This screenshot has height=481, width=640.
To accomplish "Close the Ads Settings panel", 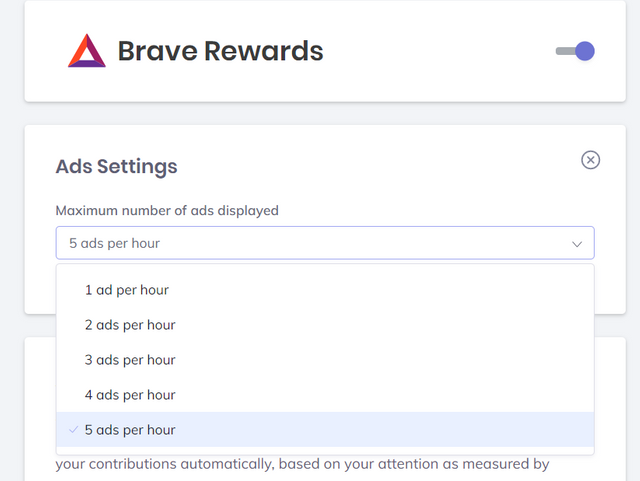I will pyautogui.click(x=590, y=160).
